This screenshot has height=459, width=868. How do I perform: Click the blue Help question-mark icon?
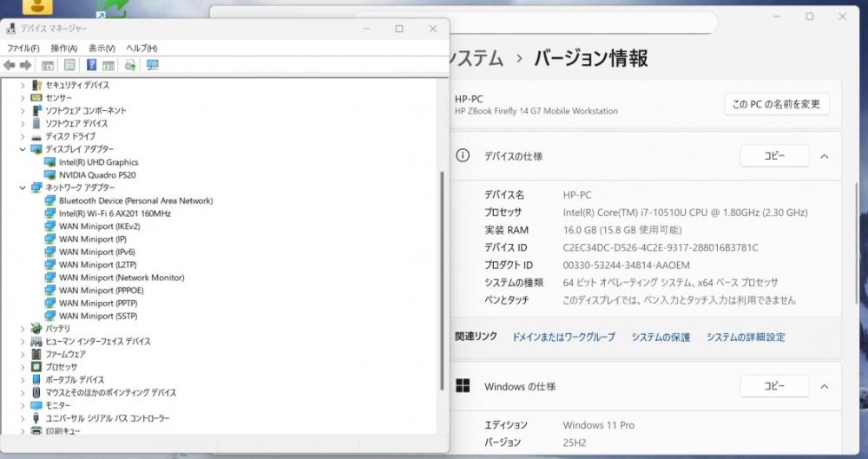coord(91,65)
